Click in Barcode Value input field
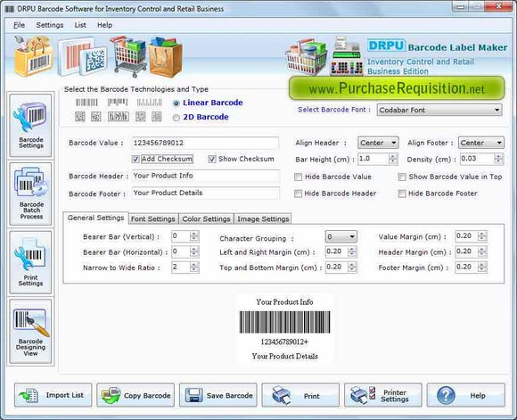 pyautogui.click(x=205, y=143)
